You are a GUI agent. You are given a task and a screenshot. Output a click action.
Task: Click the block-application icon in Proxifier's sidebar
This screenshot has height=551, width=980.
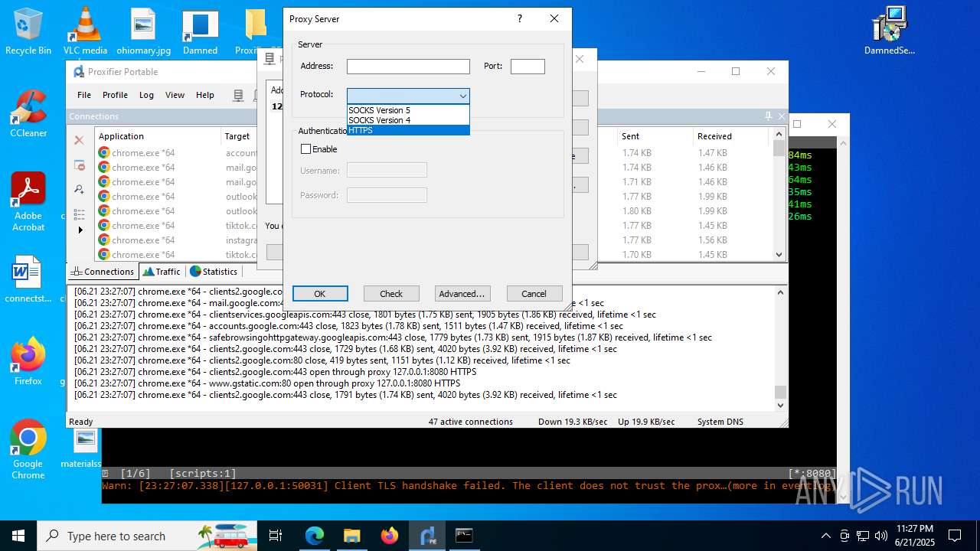point(79,165)
